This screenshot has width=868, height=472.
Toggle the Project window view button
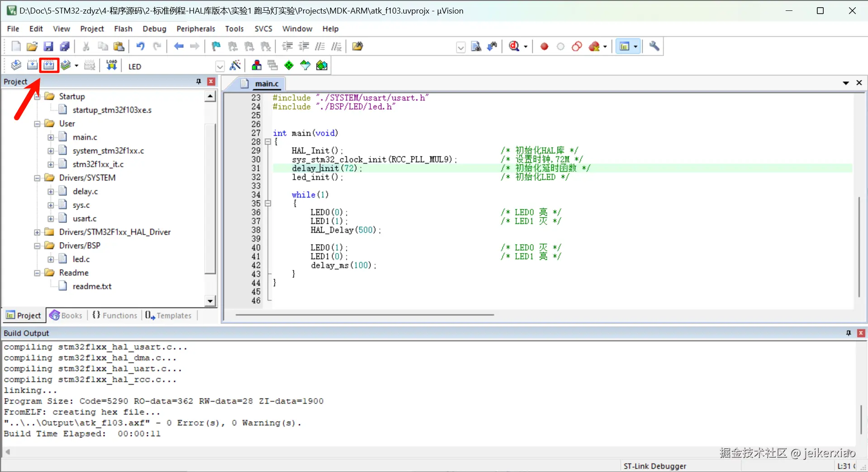[625, 46]
